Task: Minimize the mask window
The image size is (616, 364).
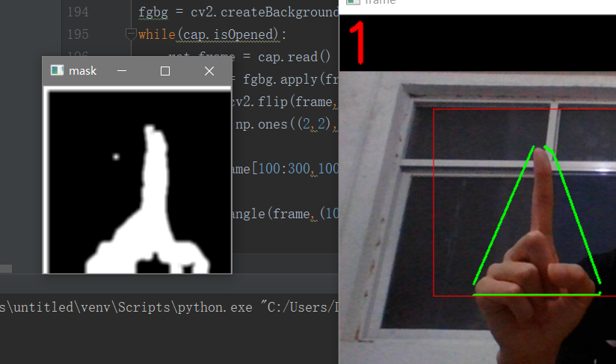Action: 122,71
